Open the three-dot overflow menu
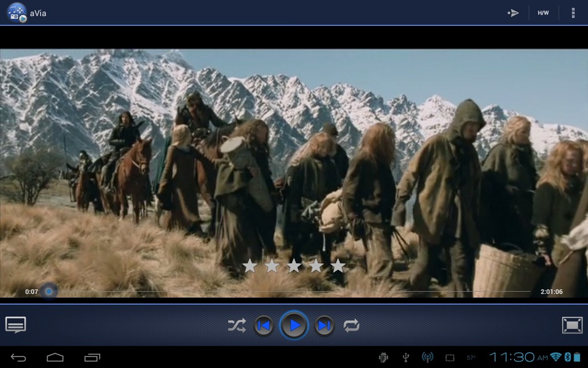This screenshot has height=368, width=588. point(573,13)
